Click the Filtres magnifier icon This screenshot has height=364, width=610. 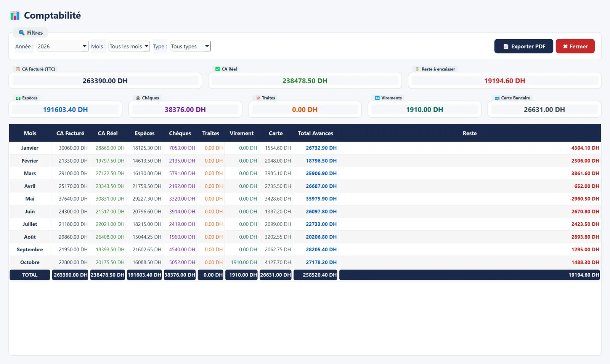tap(22, 33)
